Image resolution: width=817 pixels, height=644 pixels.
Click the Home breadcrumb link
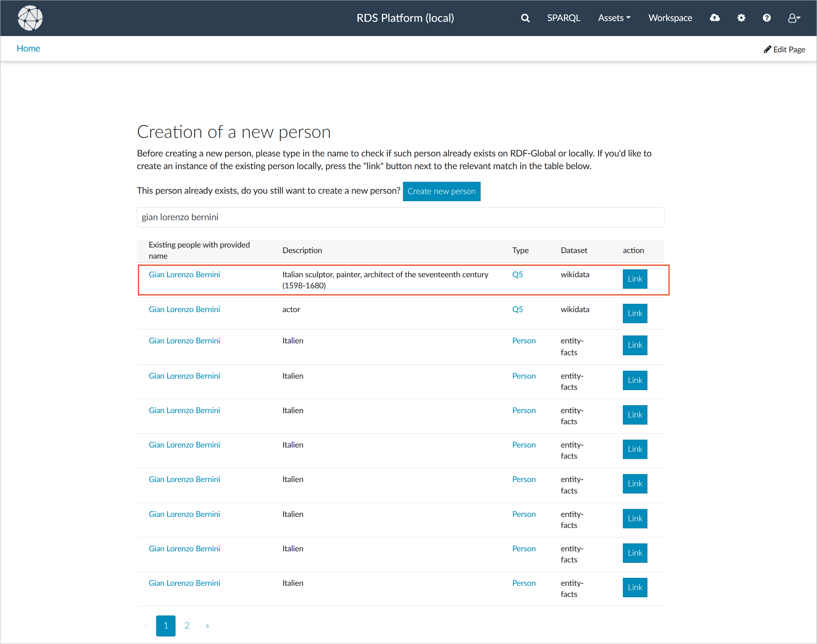coord(28,48)
